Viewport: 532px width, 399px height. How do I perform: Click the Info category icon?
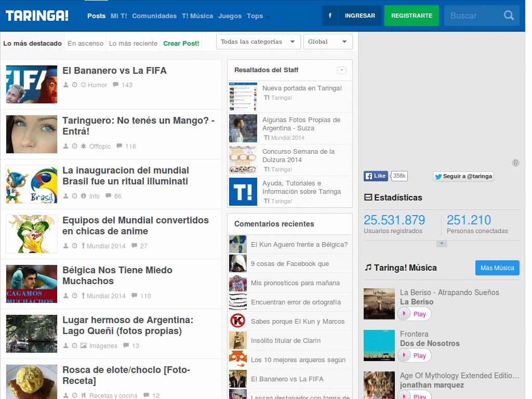84,196
